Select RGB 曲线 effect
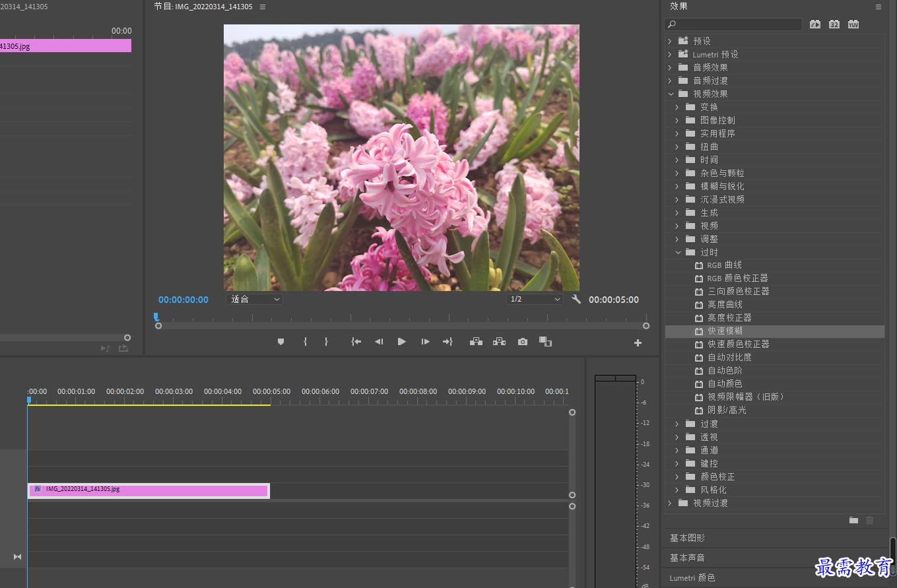This screenshot has width=897, height=588. coord(725,265)
